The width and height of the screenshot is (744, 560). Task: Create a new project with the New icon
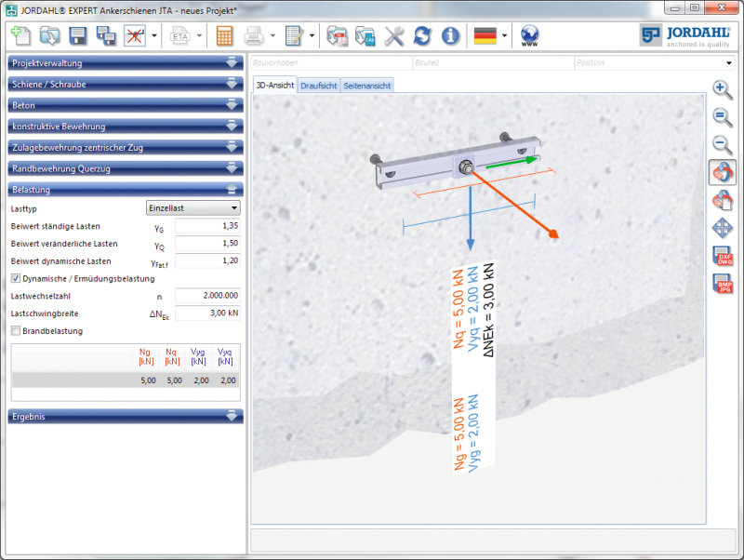pyautogui.click(x=20, y=35)
